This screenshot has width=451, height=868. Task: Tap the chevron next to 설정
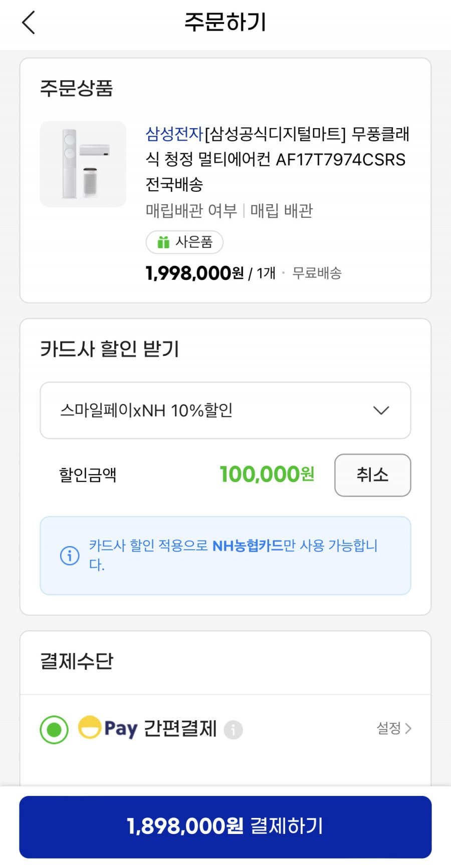coord(408,728)
